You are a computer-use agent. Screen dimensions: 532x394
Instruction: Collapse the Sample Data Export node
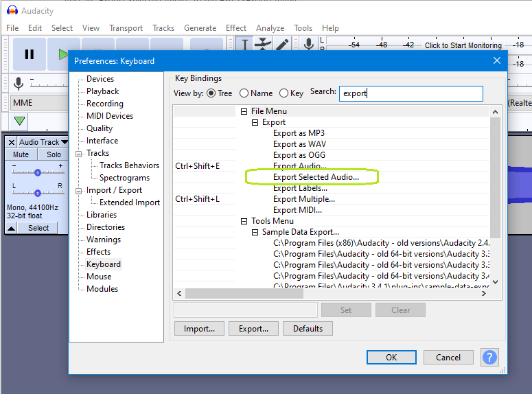tap(255, 233)
